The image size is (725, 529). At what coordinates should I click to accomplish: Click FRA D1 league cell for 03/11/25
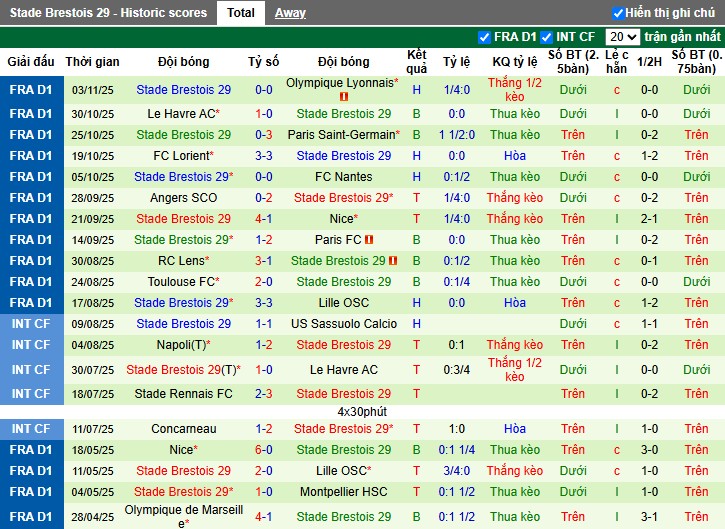coord(31,90)
